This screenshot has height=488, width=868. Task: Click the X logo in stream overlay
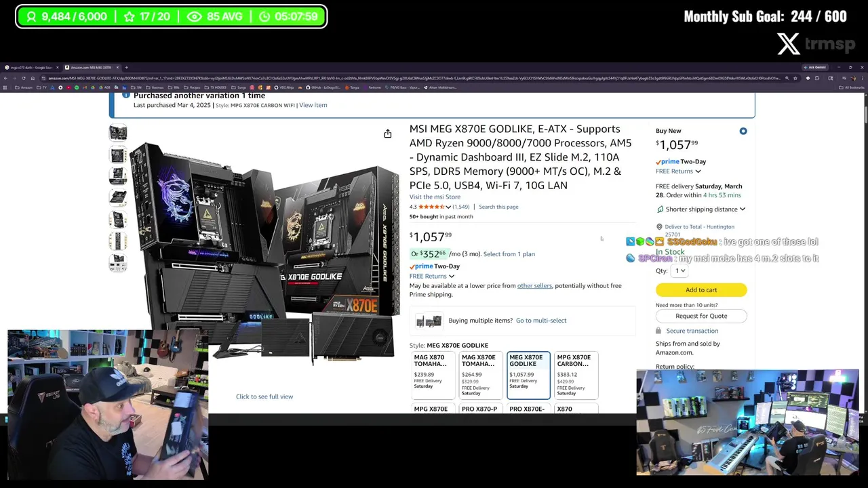[x=789, y=44]
